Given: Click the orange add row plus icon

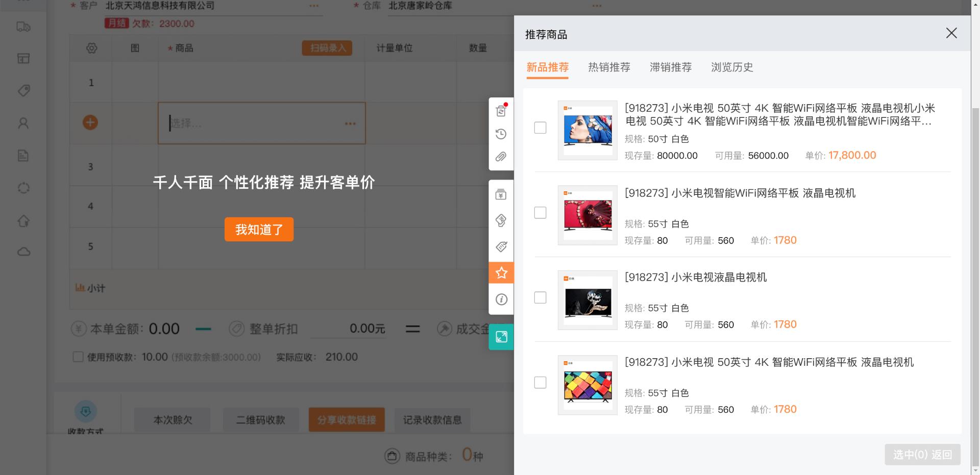Looking at the screenshot, I should pyautogui.click(x=90, y=122).
